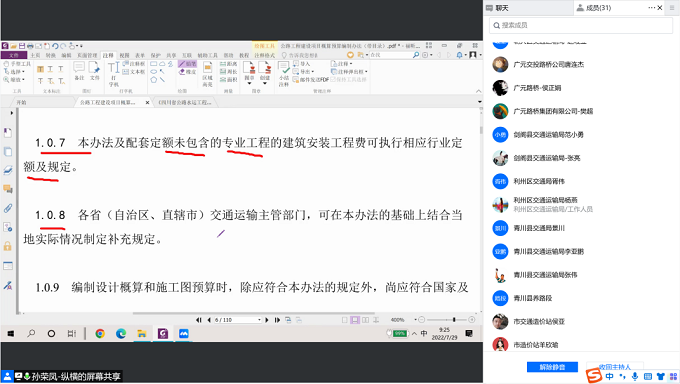680x384 pixels.
Task: Open the 开始 start document tab
Action: pos(21,102)
